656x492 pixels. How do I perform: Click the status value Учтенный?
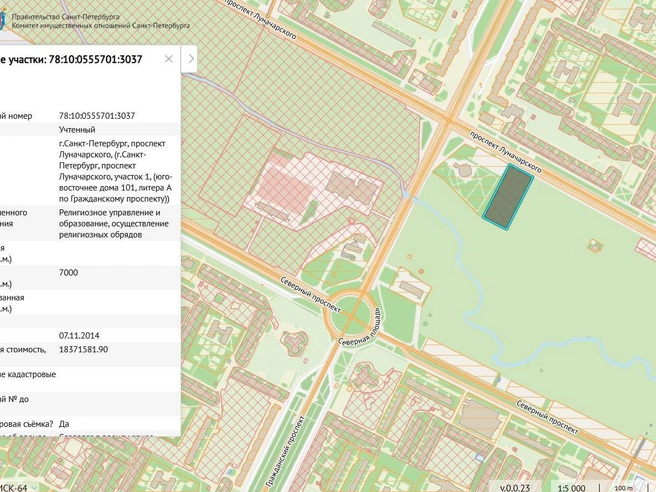click(77, 130)
